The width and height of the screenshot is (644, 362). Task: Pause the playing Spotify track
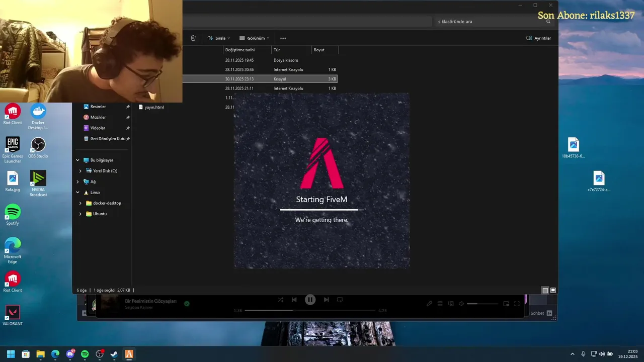point(310,300)
